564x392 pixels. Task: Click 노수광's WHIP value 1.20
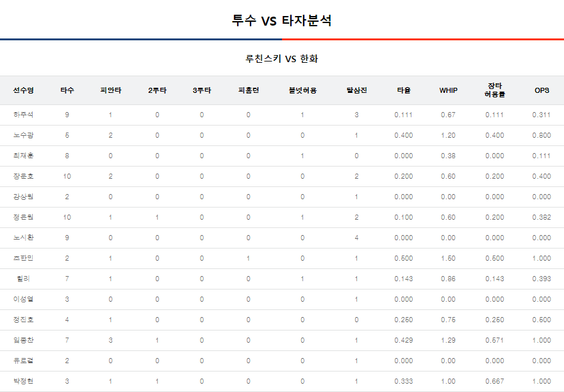(x=448, y=135)
